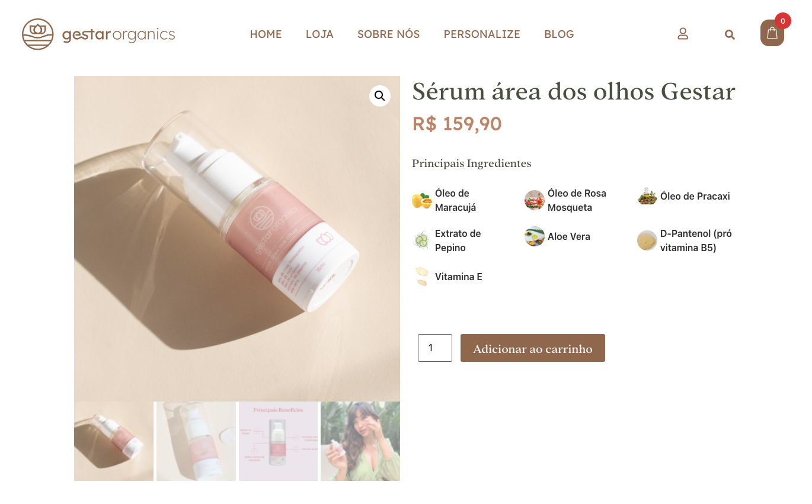Focus the quantity input field
This screenshot has height=504, width=812.
click(x=435, y=348)
